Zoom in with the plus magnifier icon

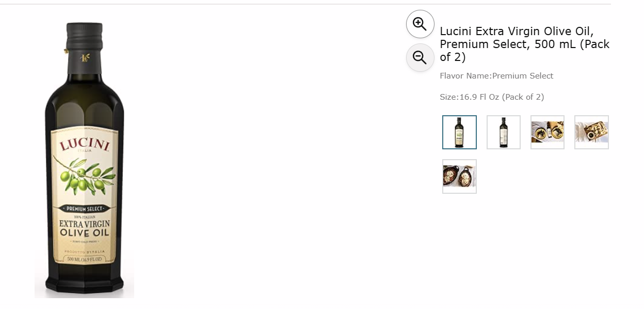(x=420, y=24)
